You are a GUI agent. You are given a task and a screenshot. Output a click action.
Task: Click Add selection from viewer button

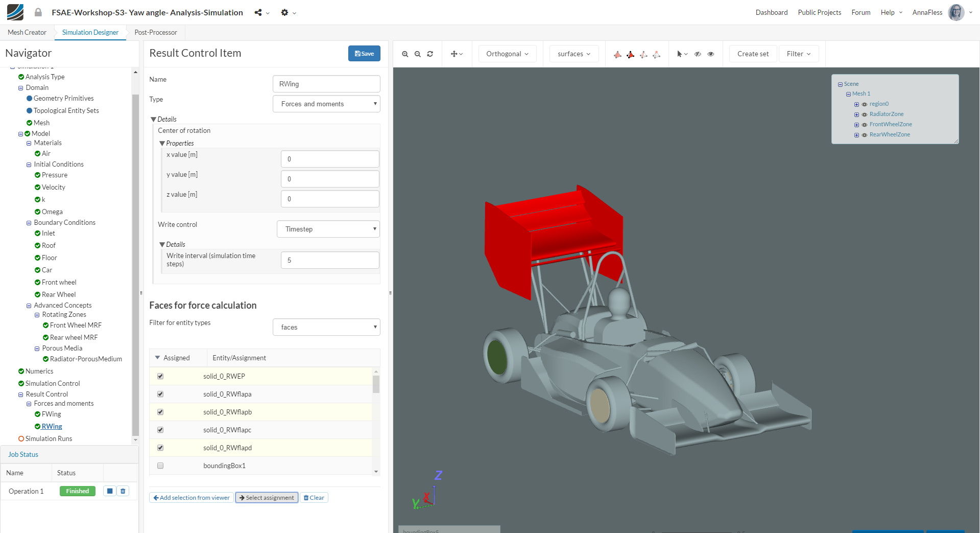[192, 498]
